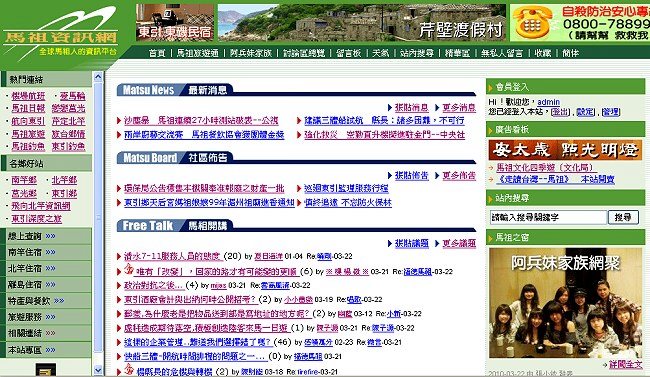This screenshot has height=377, width=650.
Task: Open the 安太歲 點光明燈 ad banner
Action: (565, 150)
